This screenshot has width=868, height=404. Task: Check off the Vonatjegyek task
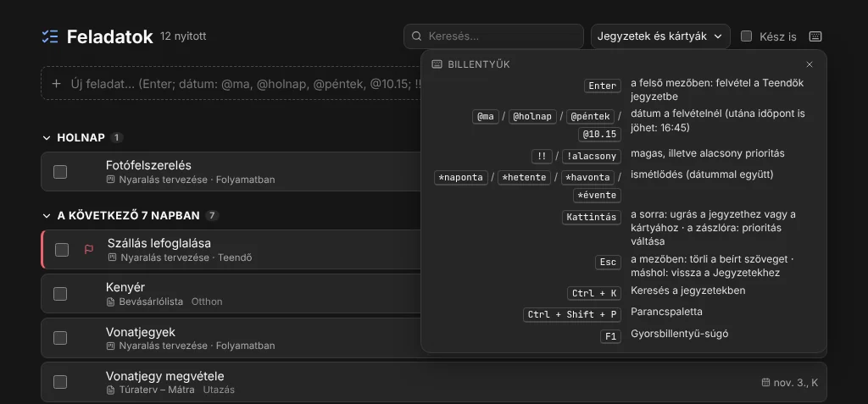click(60, 338)
